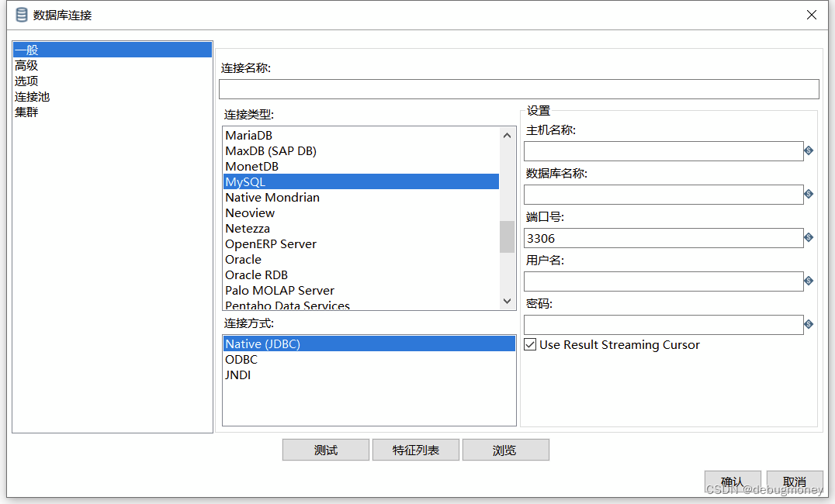835x504 pixels.
Task: Confirm with the 确认 button
Action: click(x=733, y=482)
